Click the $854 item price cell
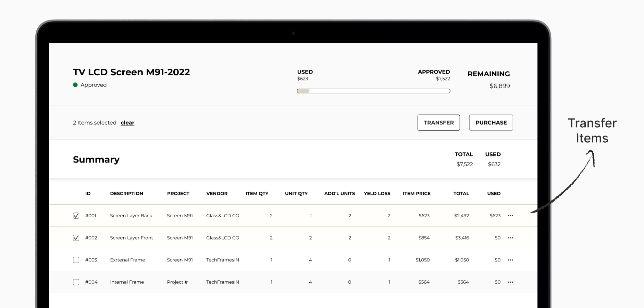 [424, 238]
